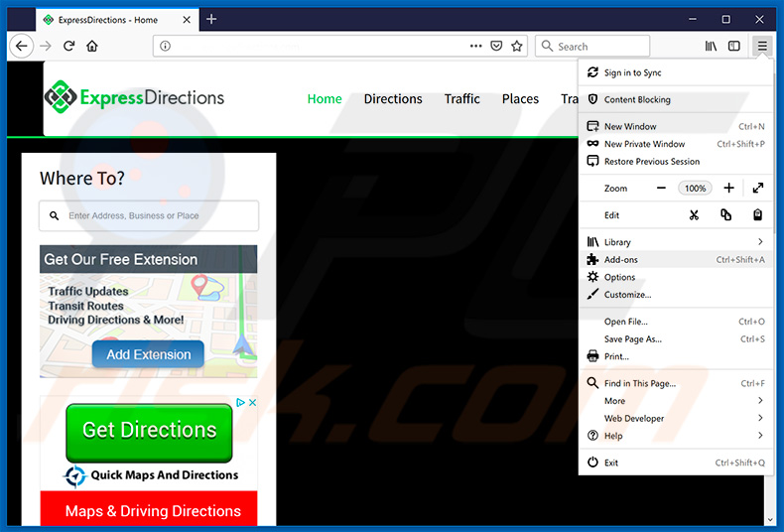Reload the current page
This screenshot has height=532, width=784.
click(x=69, y=47)
